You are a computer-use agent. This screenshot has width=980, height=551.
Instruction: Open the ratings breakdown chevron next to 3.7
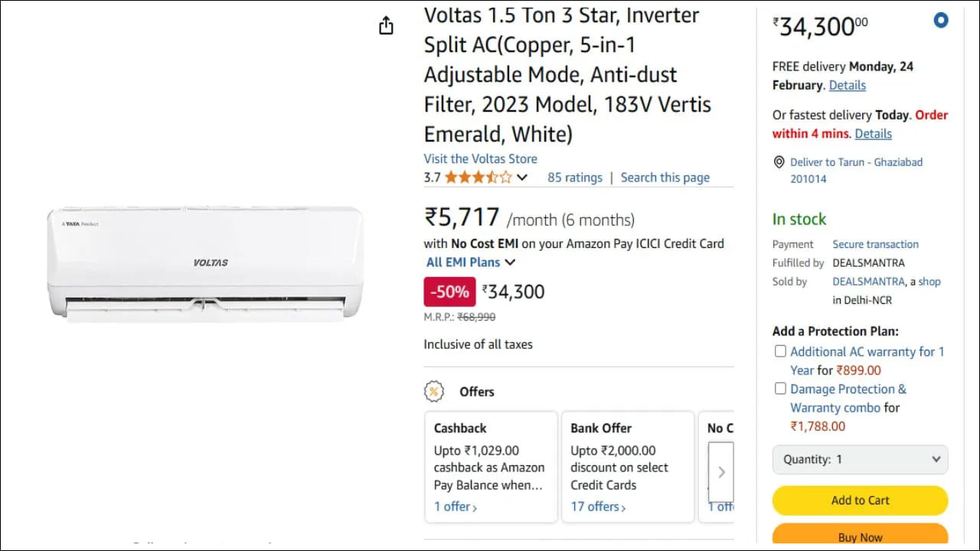click(522, 177)
